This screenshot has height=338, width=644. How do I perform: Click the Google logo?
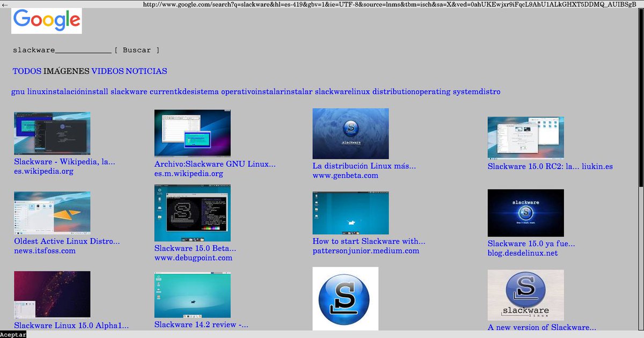47,21
